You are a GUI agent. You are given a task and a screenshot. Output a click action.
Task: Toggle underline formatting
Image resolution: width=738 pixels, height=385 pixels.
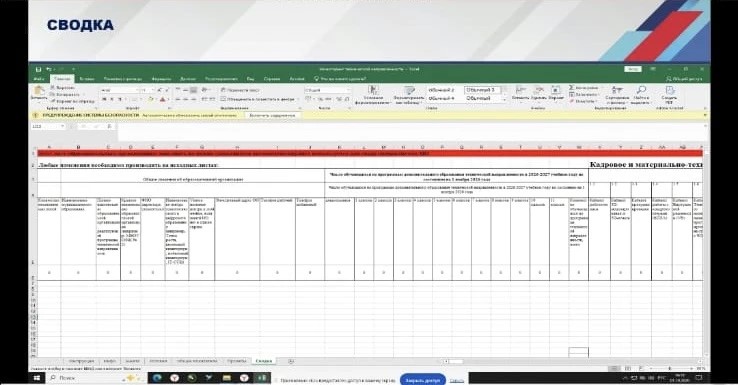click(x=120, y=99)
